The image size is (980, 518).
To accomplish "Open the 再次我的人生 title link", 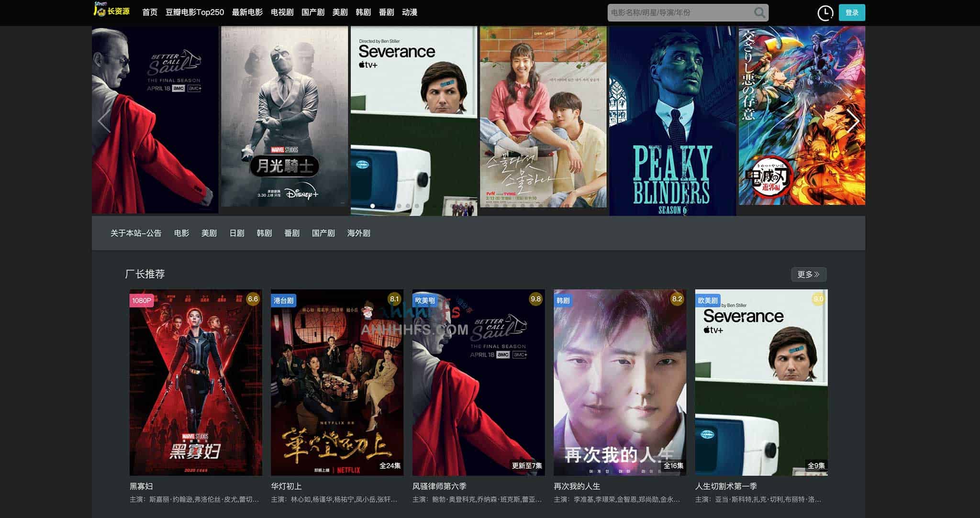I will [x=577, y=486].
